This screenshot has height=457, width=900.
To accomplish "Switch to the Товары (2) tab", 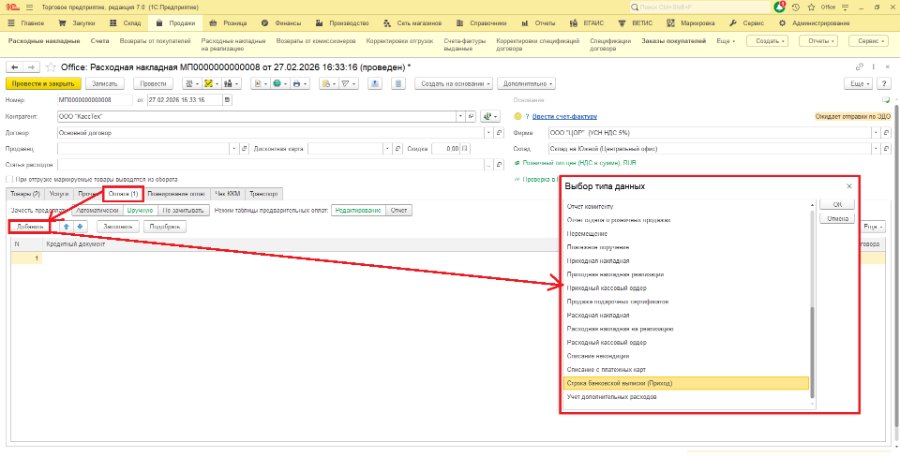I will click(25, 194).
